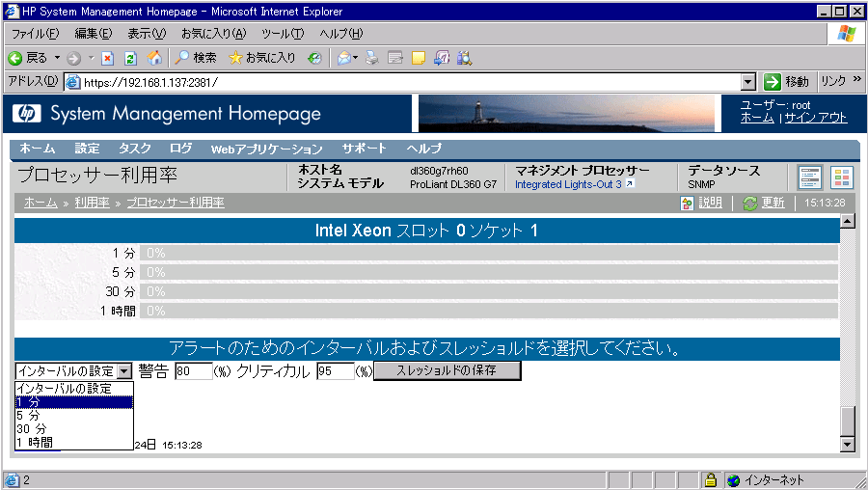The width and height of the screenshot is (868, 490).
Task: Click the page icon in address bar
Action: click(73, 83)
